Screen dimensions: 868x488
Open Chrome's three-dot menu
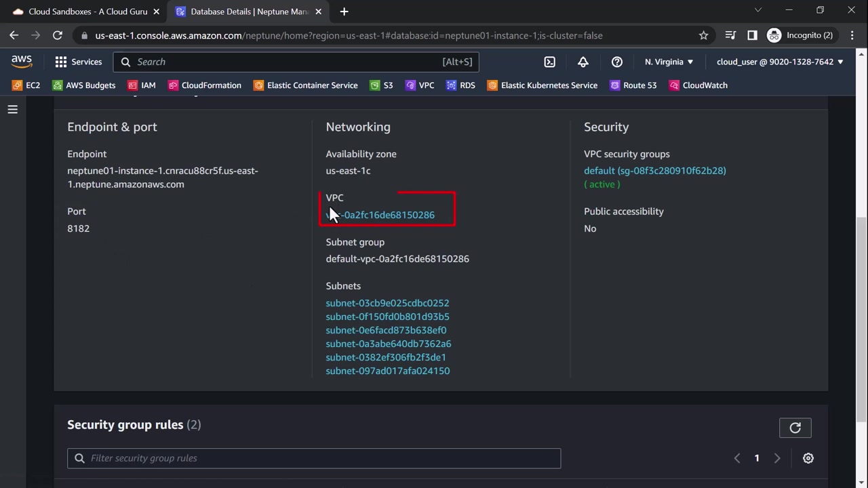click(852, 35)
